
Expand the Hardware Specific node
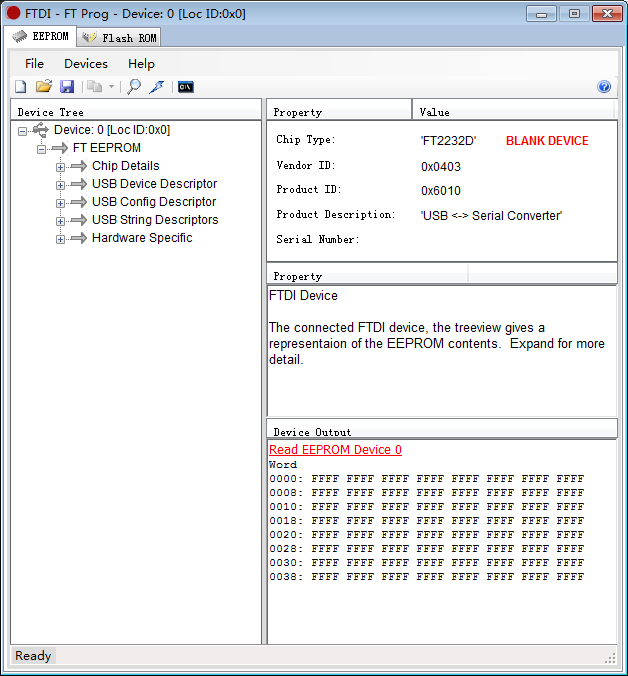pos(60,240)
